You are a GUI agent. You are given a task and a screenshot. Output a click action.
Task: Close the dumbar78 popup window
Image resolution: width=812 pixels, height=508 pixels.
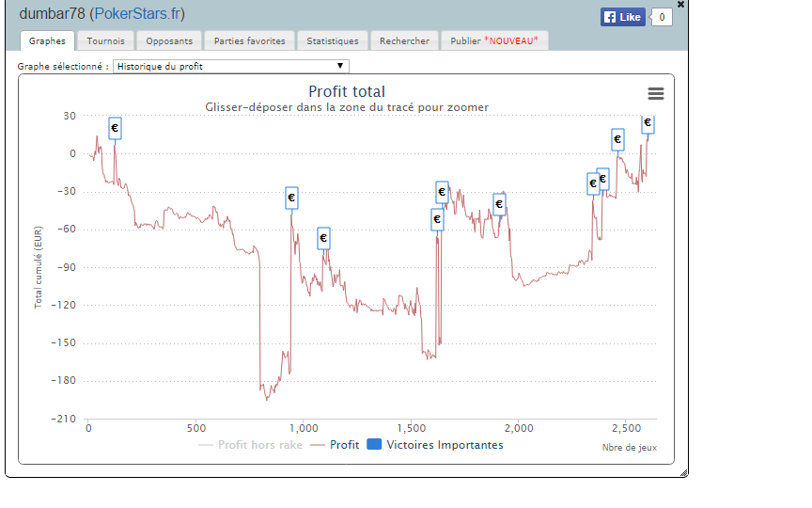coord(681,4)
